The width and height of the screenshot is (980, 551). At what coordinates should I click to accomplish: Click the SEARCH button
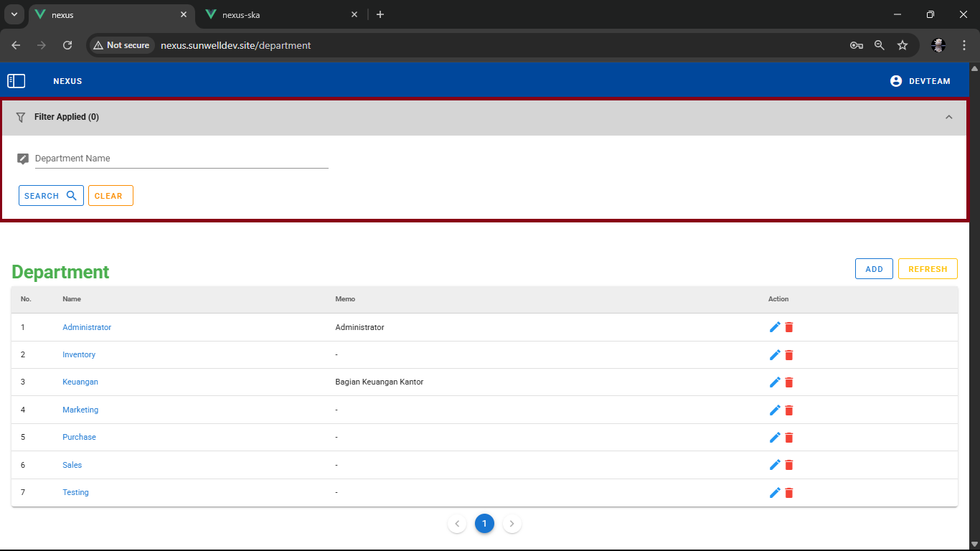[51, 196]
